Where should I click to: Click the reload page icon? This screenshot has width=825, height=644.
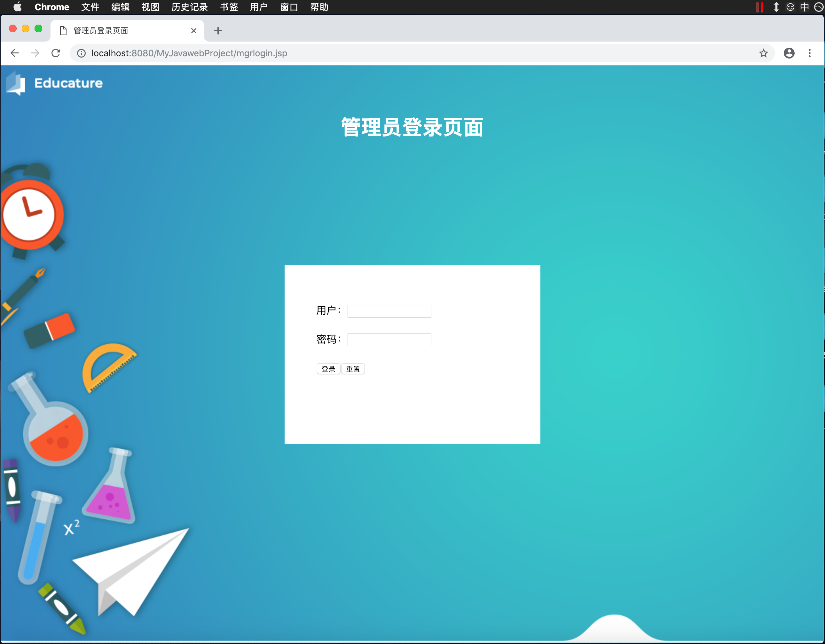point(56,53)
